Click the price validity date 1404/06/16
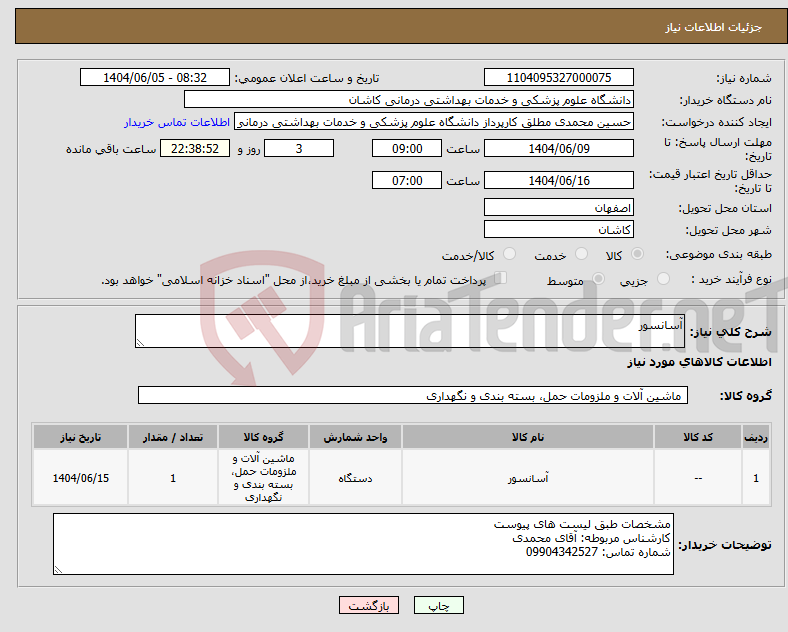788x632 pixels. (x=558, y=180)
